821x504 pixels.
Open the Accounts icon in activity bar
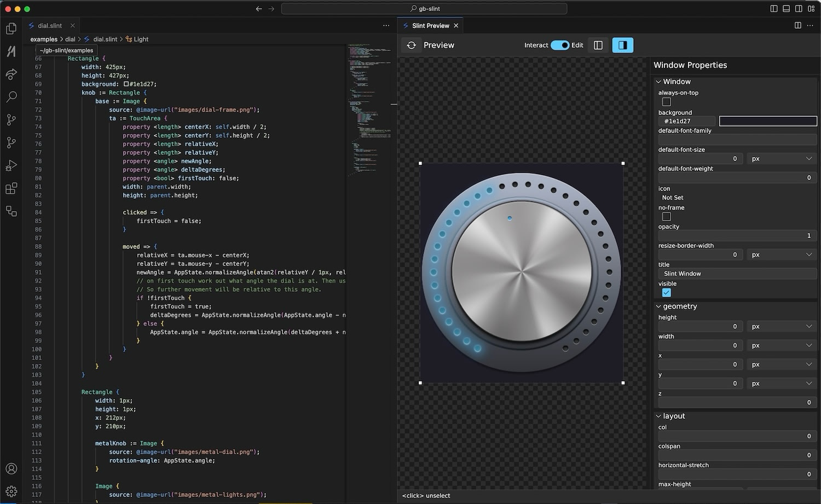click(x=11, y=468)
